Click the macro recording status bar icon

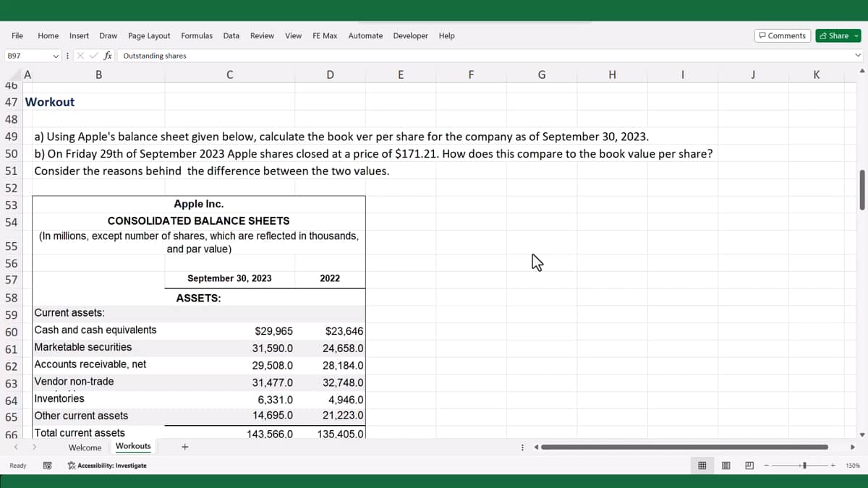pyautogui.click(x=47, y=466)
